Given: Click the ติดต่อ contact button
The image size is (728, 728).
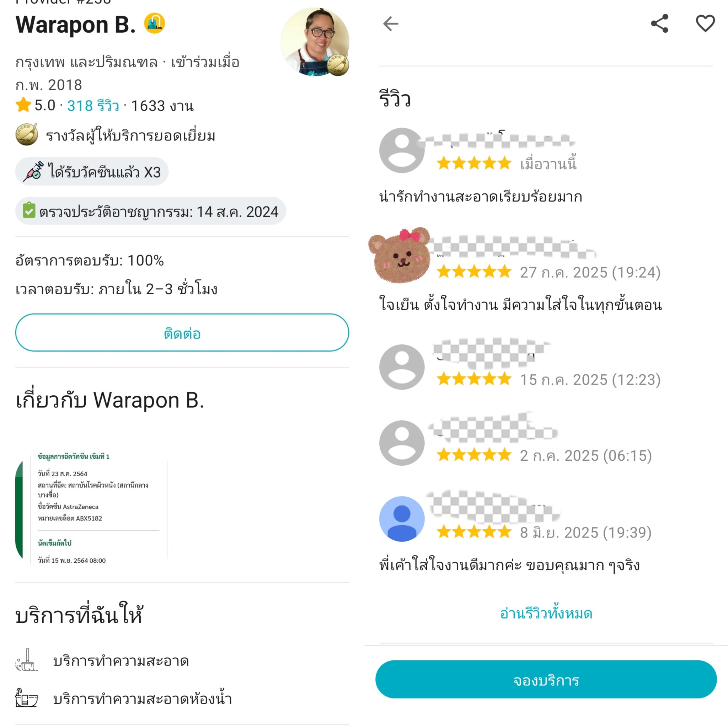Looking at the screenshot, I should pos(182,333).
